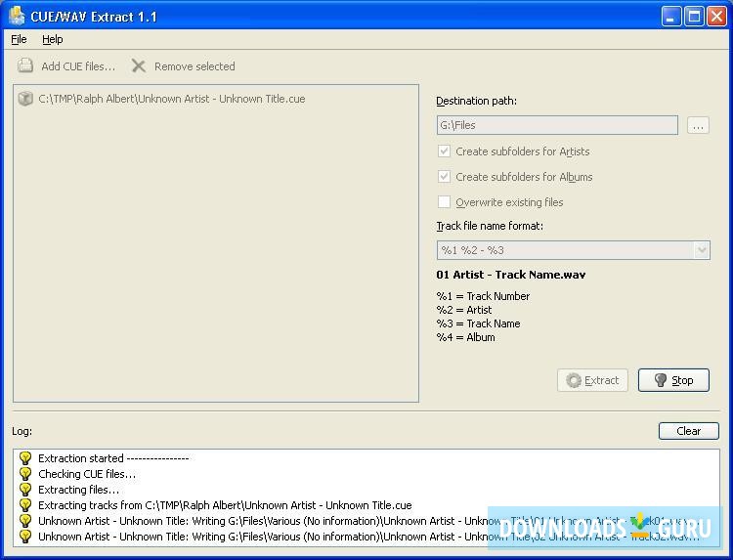
Task: Click the Add CUE files printer icon
Action: (x=25, y=65)
